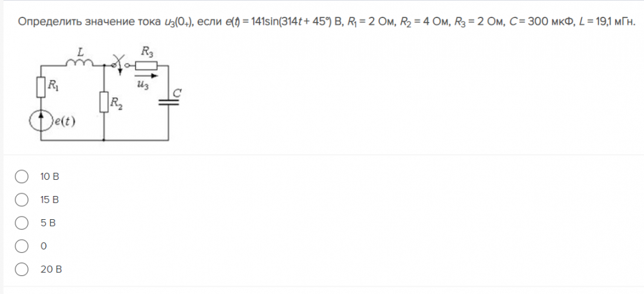Click the "15 В" answer label text
Image resolution: width=644 pixels, height=294 pixels.
[x=49, y=200]
